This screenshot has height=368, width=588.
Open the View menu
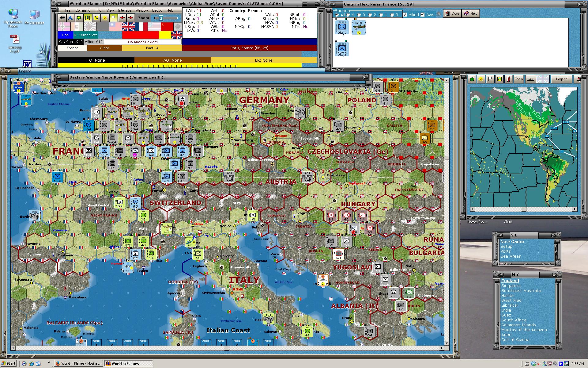pos(110,10)
